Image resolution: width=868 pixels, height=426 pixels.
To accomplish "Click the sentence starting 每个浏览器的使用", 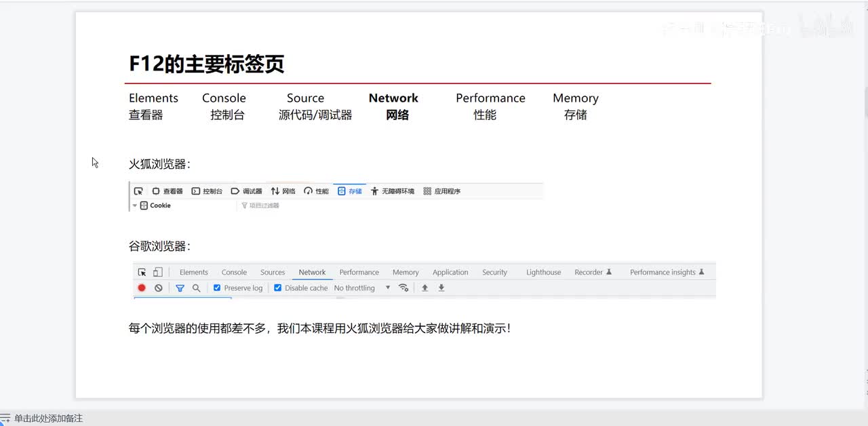I will point(319,328).
